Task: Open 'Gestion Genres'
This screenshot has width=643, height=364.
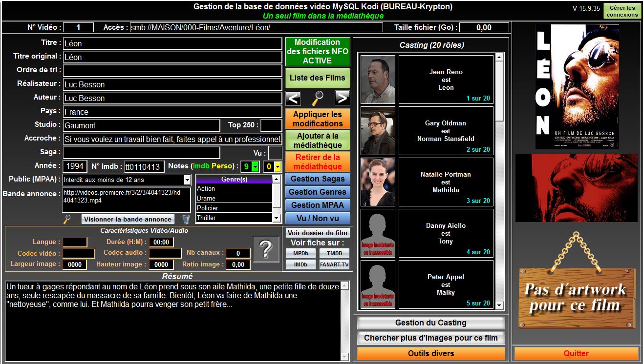Action: tap(318, 192)
